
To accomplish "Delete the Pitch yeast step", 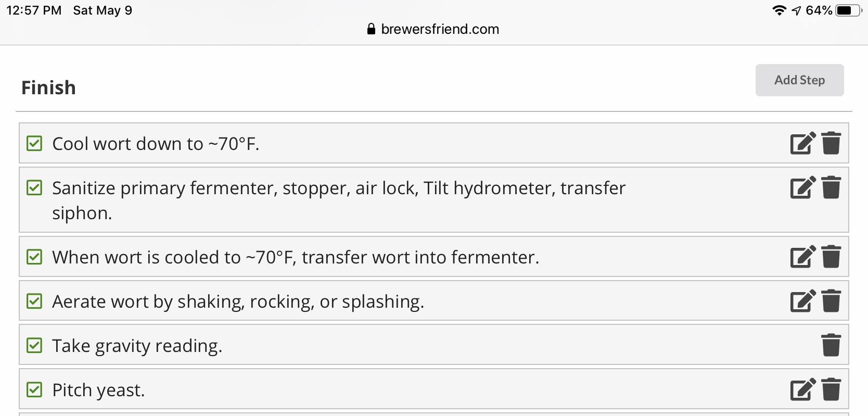I will pyautogui.click(x=831, y=389).
